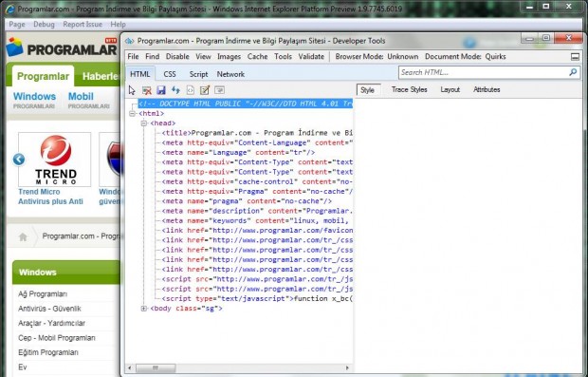The width and height of the screenshot is (588, 377).
Task: Click the unpin Developer Tools icon at menu bar right
Action: (575, 57)
